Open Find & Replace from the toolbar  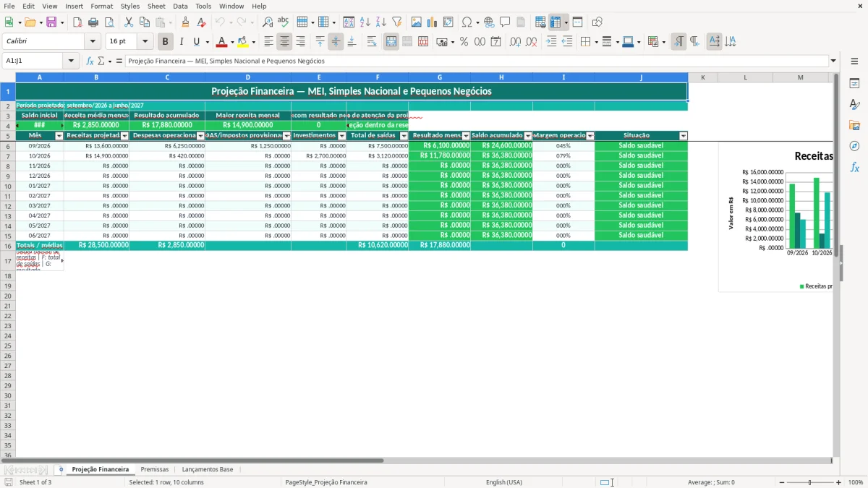(268, 22)
